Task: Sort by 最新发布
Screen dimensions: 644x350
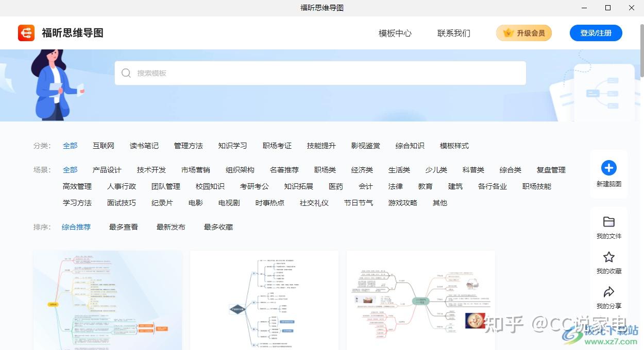Action: (x=171, y=226)
